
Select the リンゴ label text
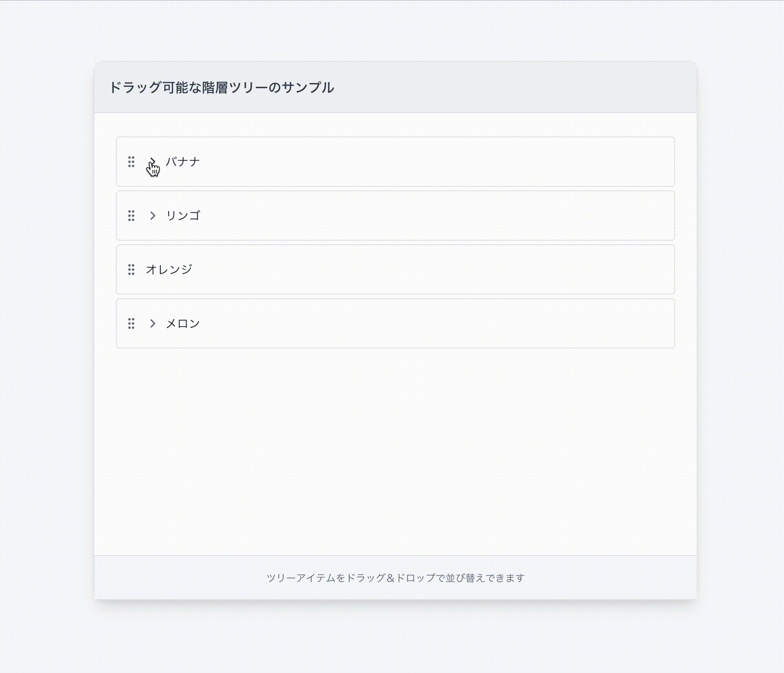point(183,216)
